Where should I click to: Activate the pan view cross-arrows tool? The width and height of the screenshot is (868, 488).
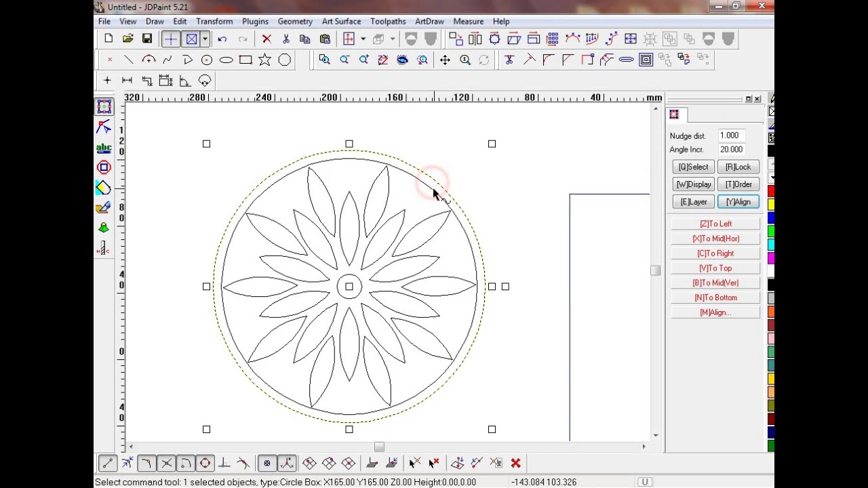click(445, 60)
